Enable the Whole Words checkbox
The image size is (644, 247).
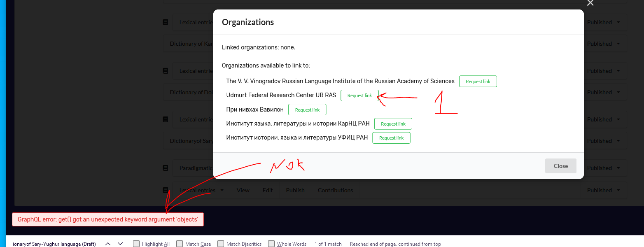click(x=271, y=243)
